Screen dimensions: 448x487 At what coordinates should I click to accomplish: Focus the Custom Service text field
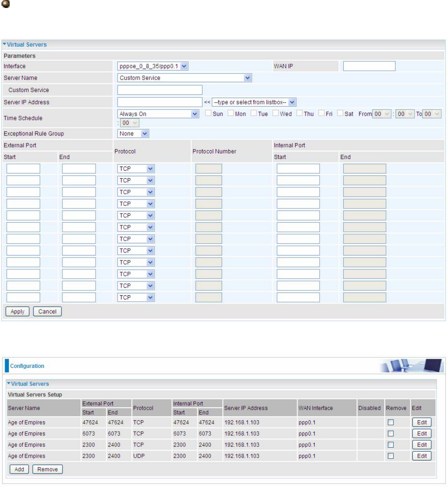(160, 90)
